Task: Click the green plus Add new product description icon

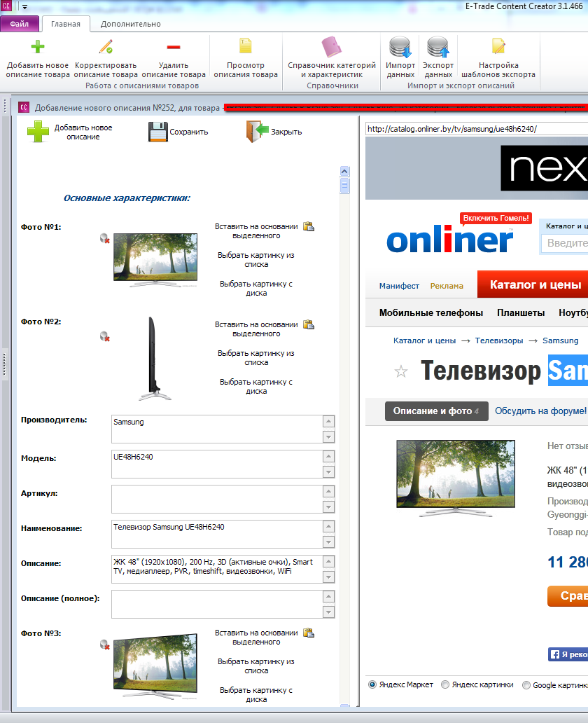Action: click(x=38, y=46)
